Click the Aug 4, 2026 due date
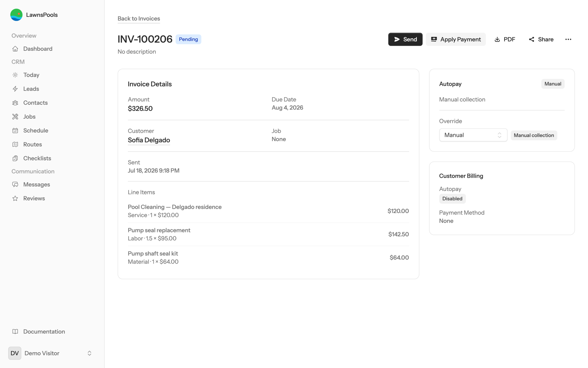Viewport: 588px width, 368px height. tap(287, 108)
